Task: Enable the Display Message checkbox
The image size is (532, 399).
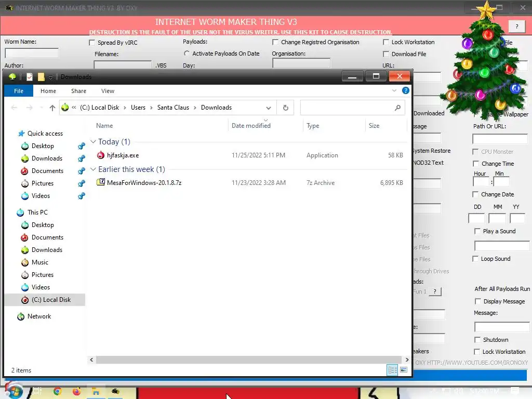Action: pyautogui.click(x=478, y=301)
